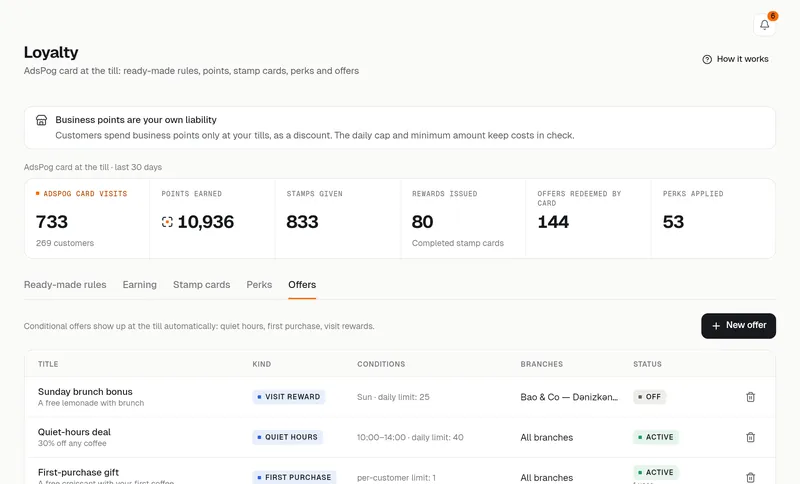800x484 pixels.
Task: Click the plus icon on New offer
Action: (716, 325)
